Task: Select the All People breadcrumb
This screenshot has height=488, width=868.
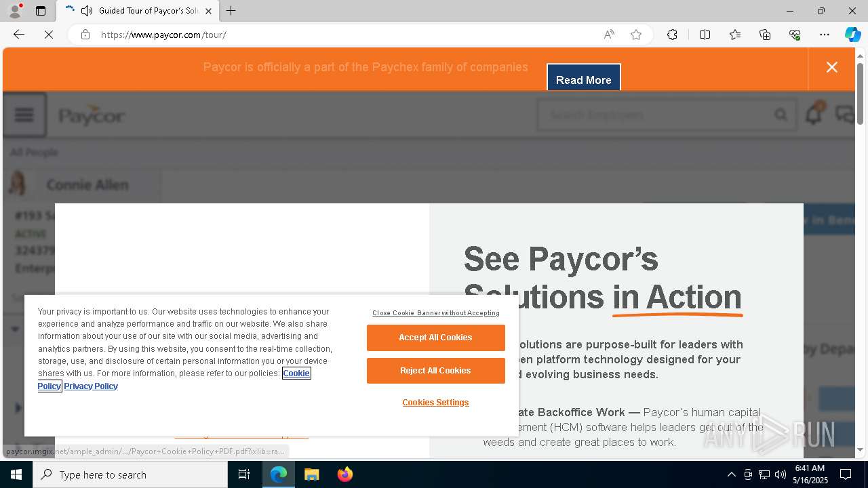Action: point(34,152)
